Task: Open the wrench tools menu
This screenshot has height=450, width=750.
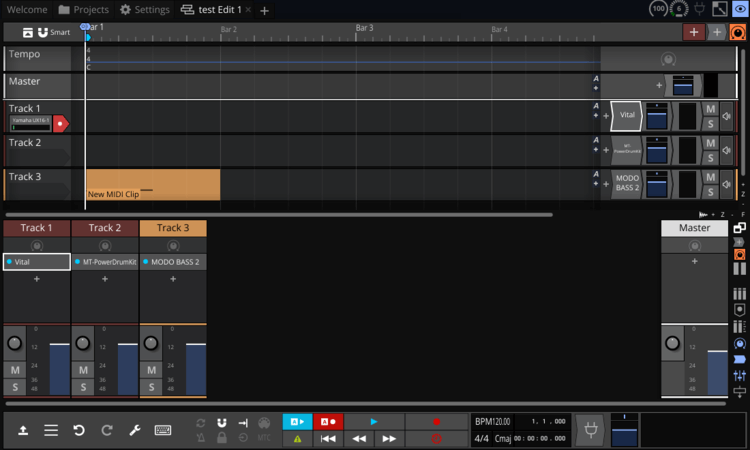Action: click(135, 430)
